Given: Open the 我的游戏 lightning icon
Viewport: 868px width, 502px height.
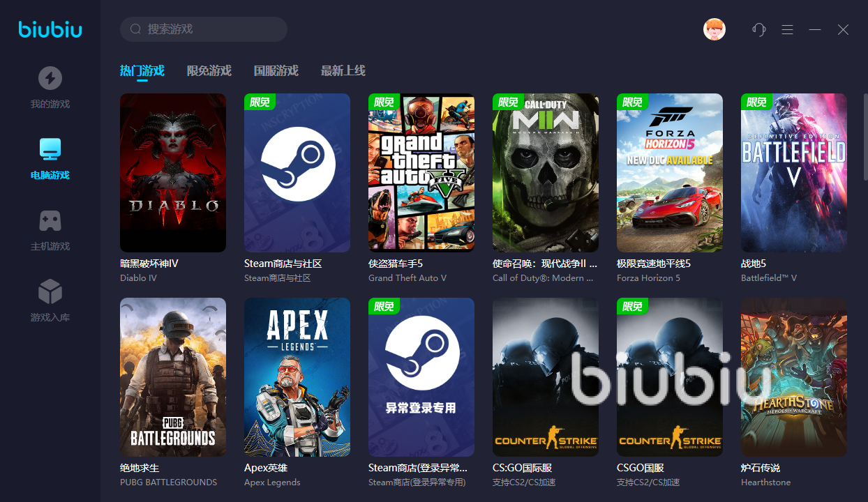Looking at the screenshot, I should point(50,78).
